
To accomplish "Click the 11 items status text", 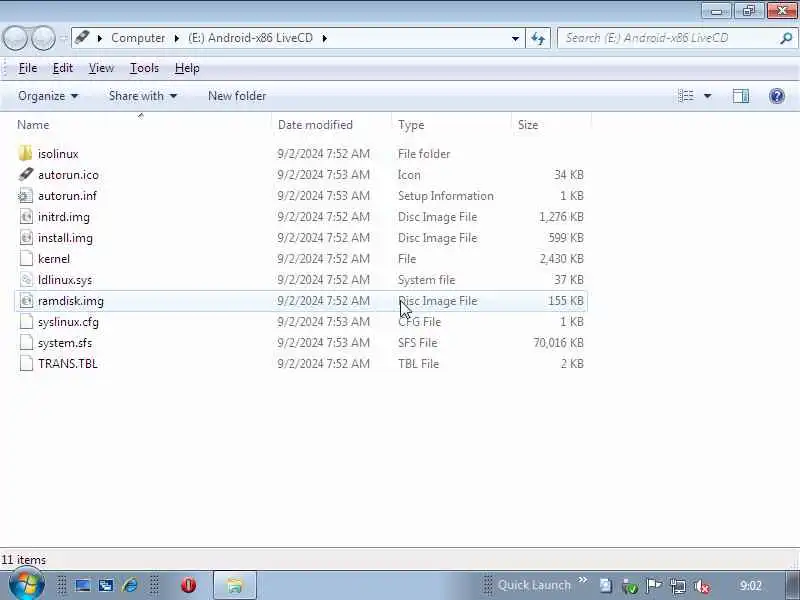I will pyautogui.click(x=23, y=560).
